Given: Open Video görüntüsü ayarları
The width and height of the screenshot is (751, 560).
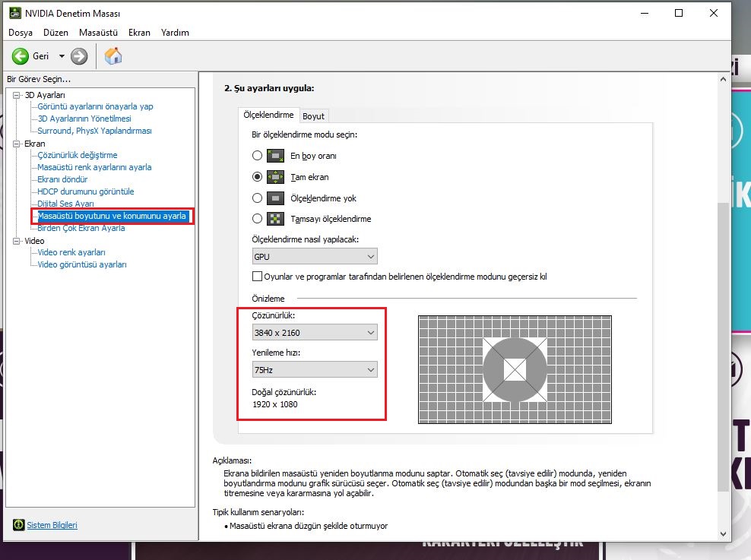Looking at the screenshot, I should [82, 264].
